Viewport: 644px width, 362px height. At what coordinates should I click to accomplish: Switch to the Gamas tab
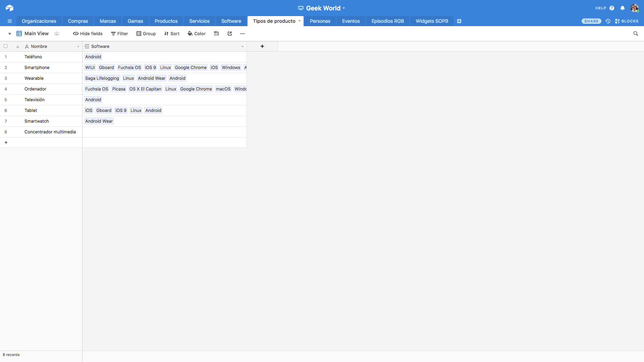pyautogui.click(x=135, y=21)
